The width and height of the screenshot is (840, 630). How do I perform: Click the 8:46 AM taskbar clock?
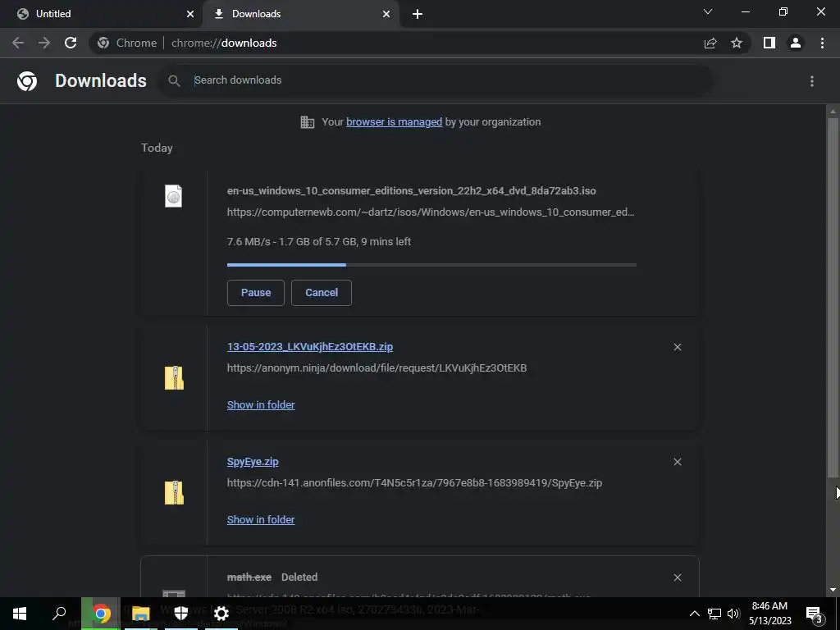(x=769, y=614)
